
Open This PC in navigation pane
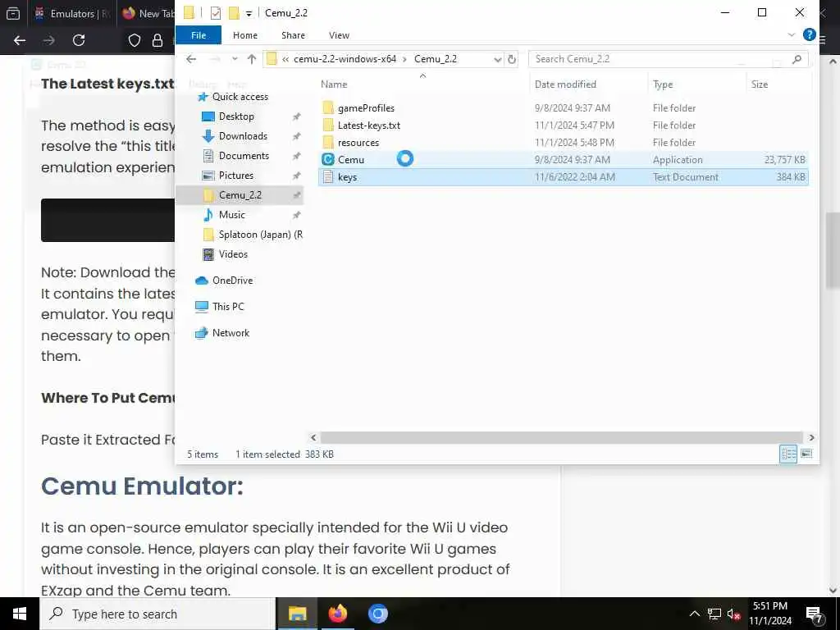point(228,307)
